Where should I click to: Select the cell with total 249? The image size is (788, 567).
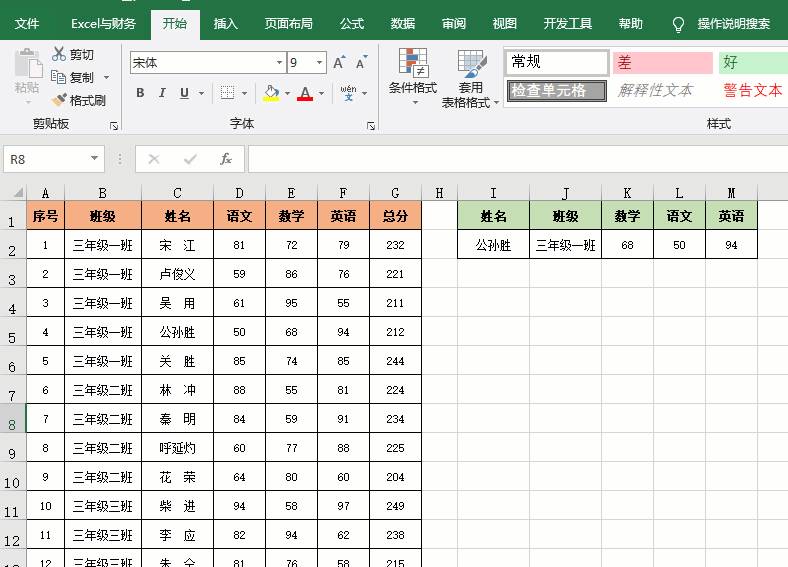[395, 506]
